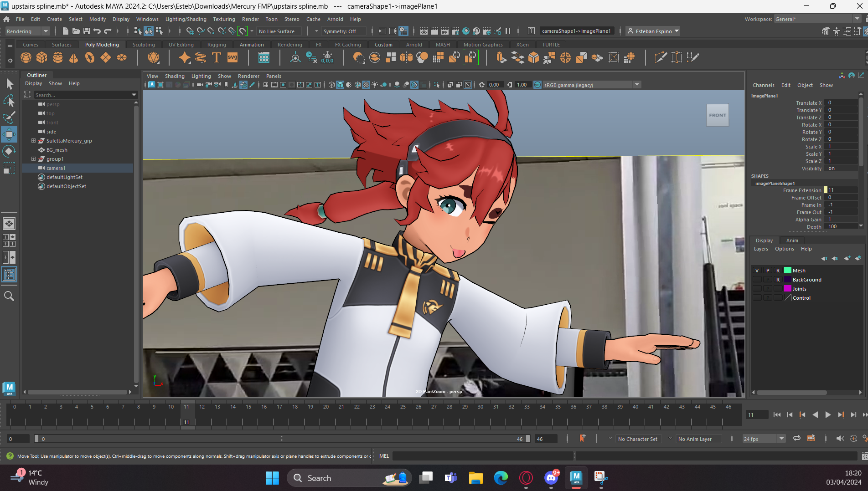Toggle visibility box of BackGround layer
This screenshot has width=868, height=491.
tap(757, 280)
